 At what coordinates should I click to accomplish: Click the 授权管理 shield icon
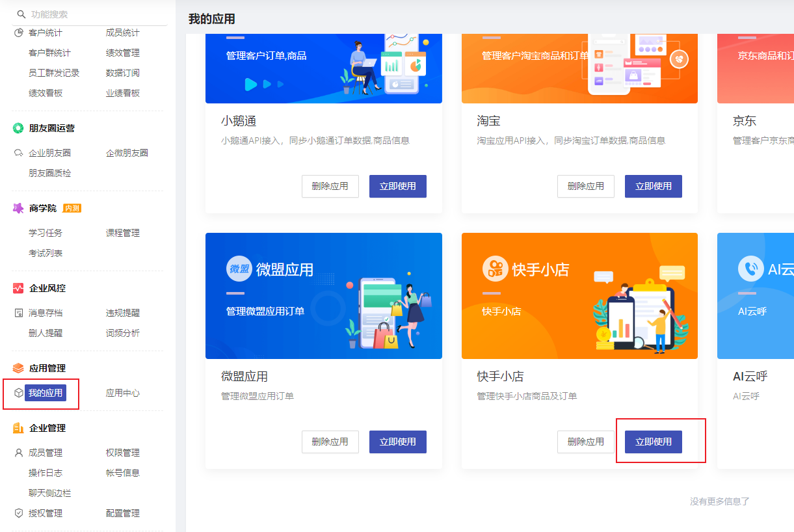point(19,513)
